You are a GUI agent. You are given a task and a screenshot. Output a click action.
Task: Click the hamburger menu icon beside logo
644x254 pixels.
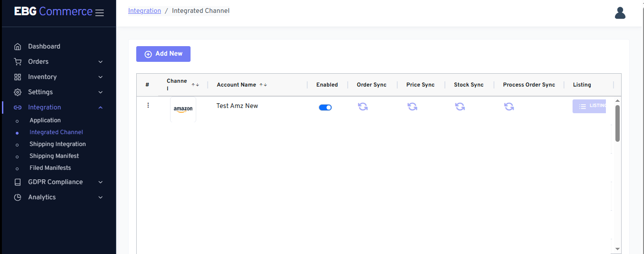point(100,13)
